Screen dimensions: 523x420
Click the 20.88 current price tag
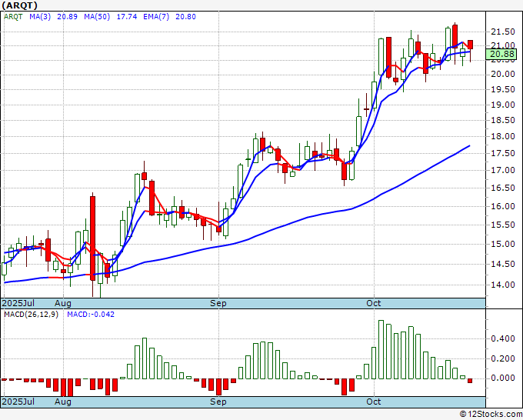501,54
